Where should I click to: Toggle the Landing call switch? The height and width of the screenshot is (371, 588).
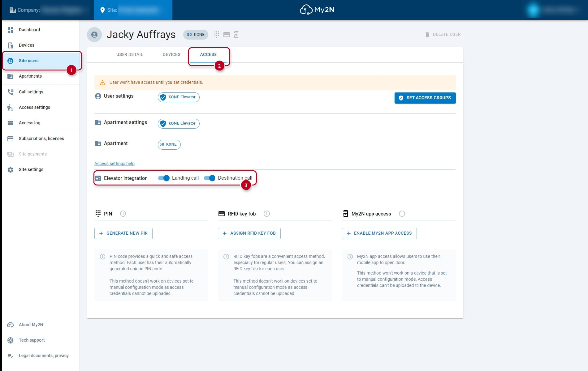click(164, 178)
